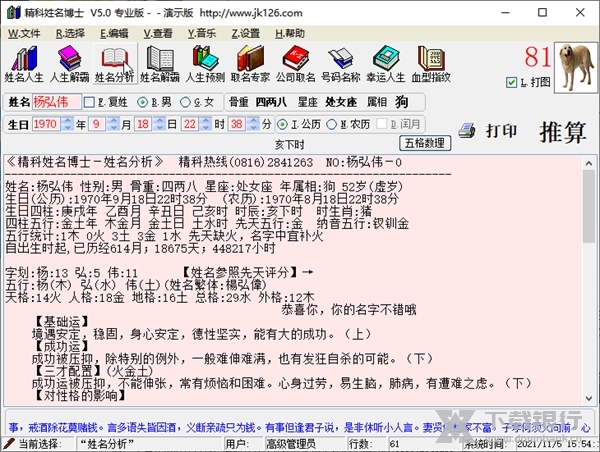Click the dog zodiac thumbnail image

[x=576, y=67]
